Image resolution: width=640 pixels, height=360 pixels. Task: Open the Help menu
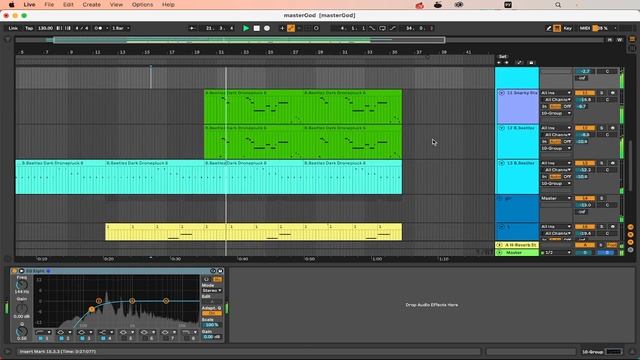168,5
